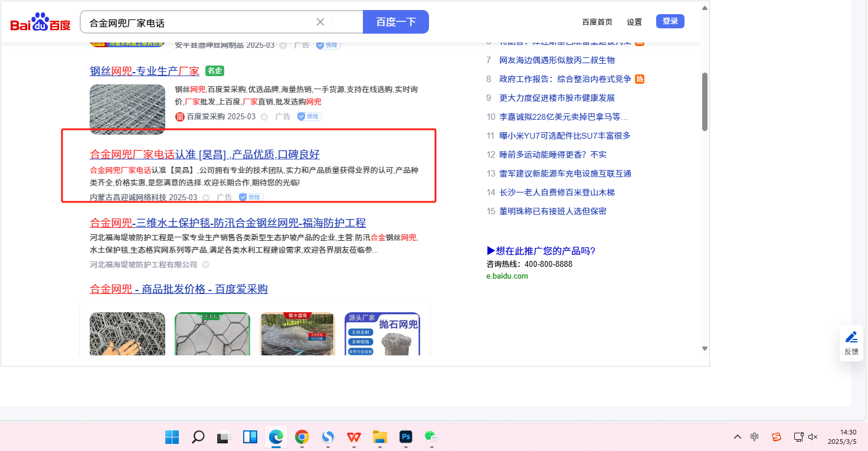The height and width of the screenshot is (451, 868).
Task: Click the 抛石网兜 product thumbnail
Action: (382, 334)
